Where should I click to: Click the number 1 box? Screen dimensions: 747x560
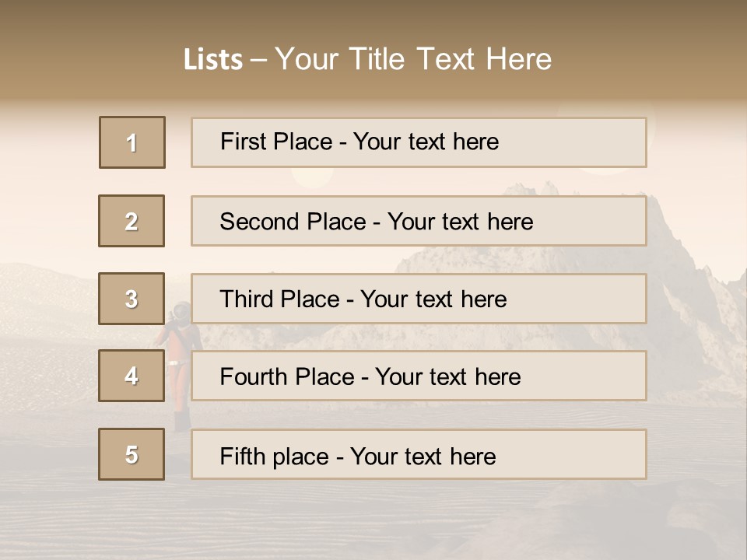[x=132, y=142]
